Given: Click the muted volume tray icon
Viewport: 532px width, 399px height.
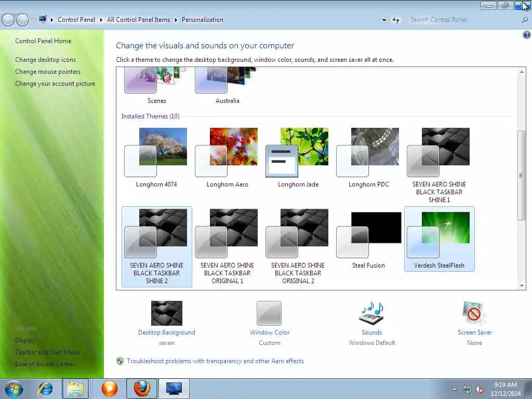Looking at the screenshot, I should tap(480, 390).
